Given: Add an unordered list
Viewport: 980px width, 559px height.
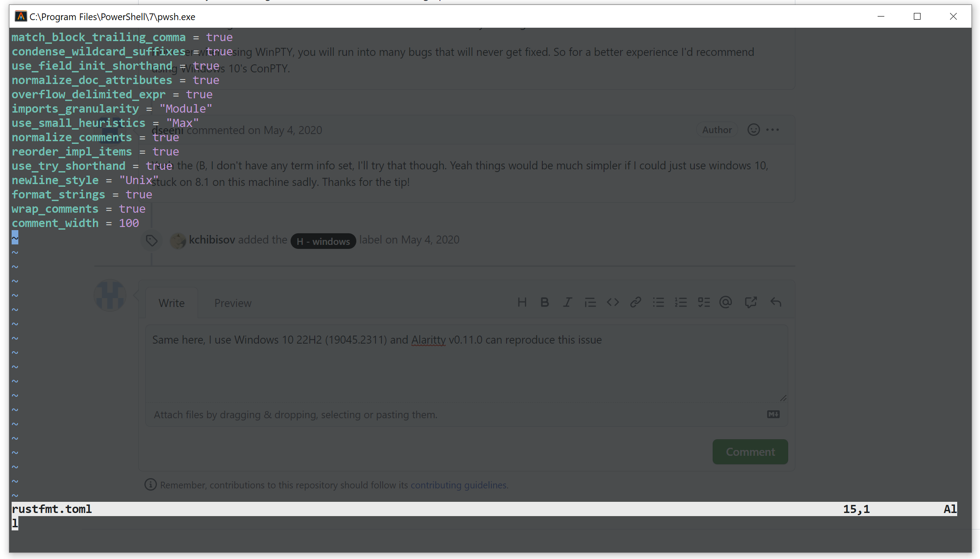Looking at the screenshot, I should [x=659, y=302].
